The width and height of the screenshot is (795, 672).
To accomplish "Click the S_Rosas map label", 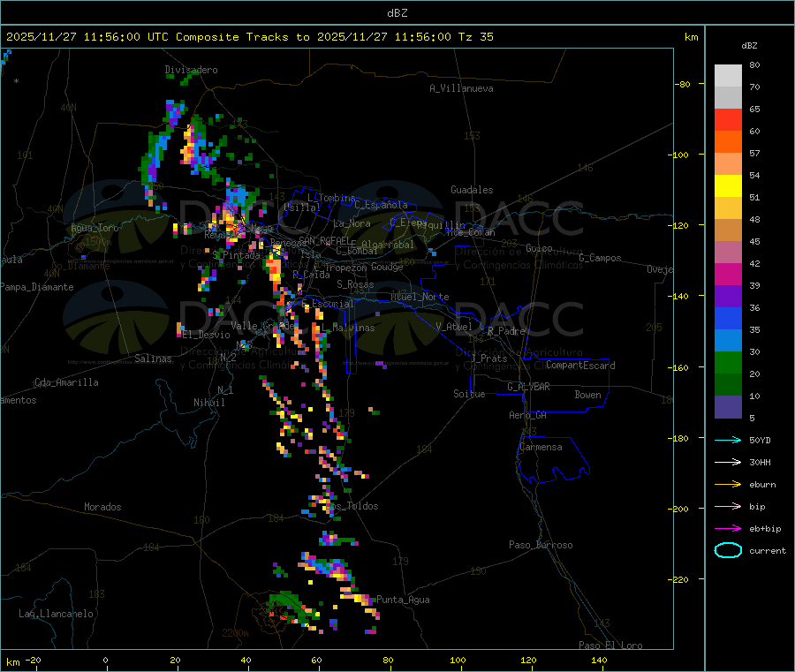I will coord(355,285).
